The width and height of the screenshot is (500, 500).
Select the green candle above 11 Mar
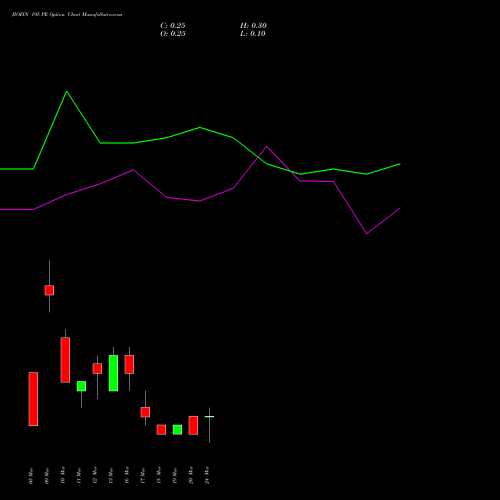click(81, 386)
